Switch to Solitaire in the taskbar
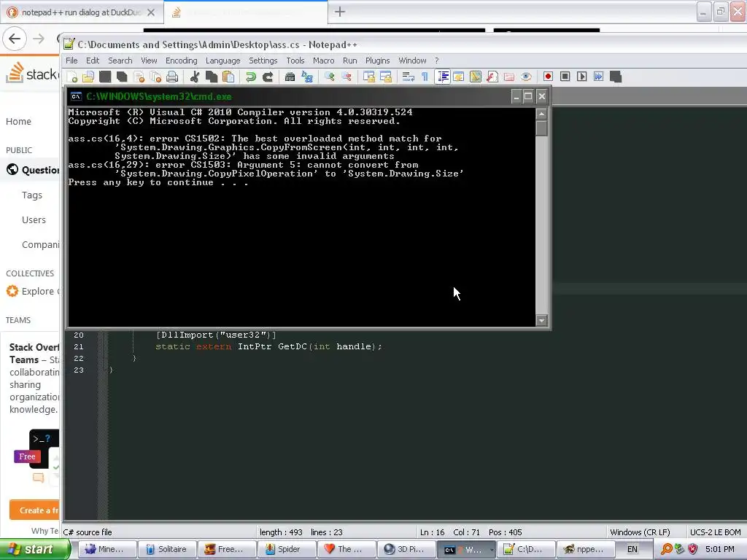The image size is (747, 560). [x=167, y=550]
